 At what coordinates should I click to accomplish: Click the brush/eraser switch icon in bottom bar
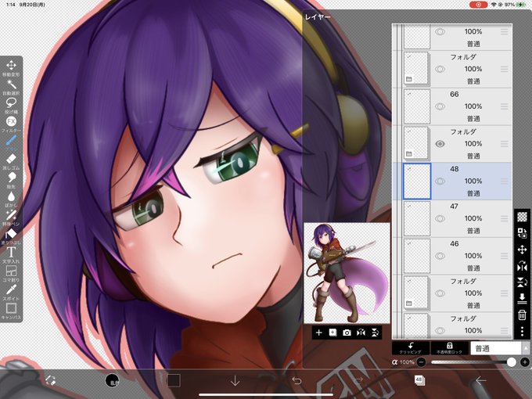tap(51, 380)
